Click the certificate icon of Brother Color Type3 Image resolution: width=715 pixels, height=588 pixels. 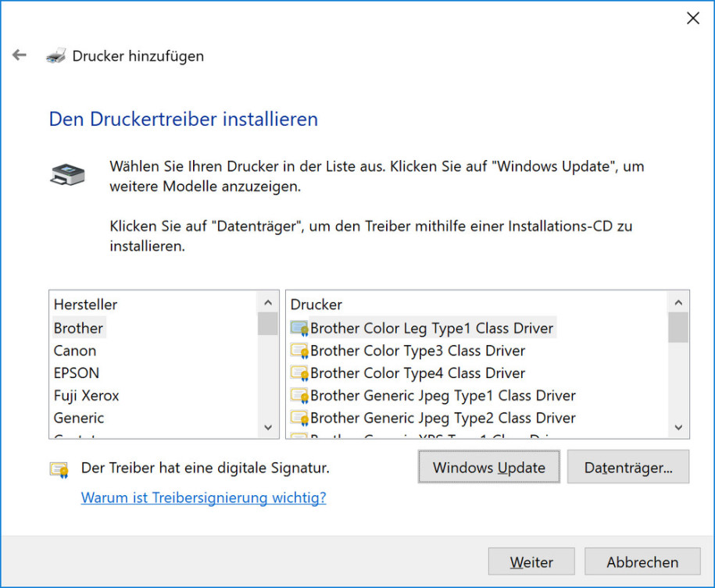[299, 351]
